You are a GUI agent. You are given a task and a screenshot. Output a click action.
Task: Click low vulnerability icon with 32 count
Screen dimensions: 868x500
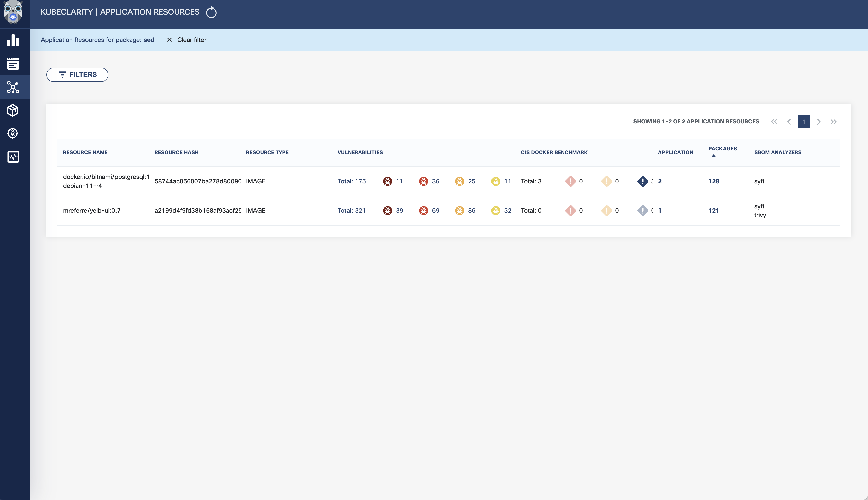(496, 210)
